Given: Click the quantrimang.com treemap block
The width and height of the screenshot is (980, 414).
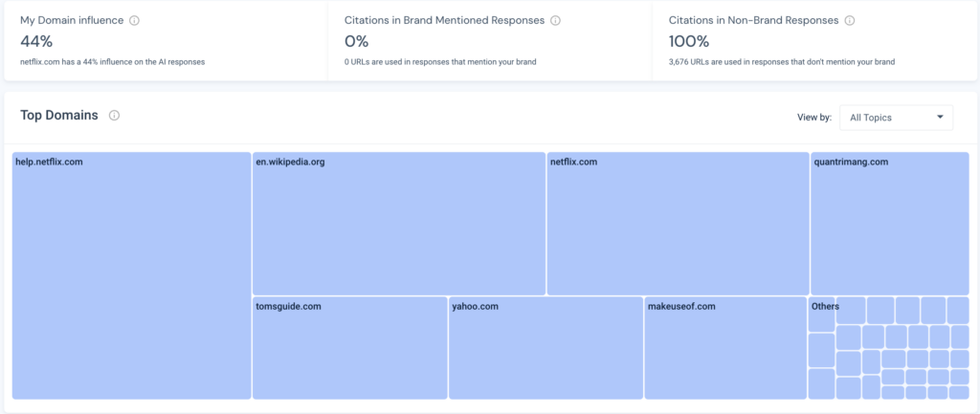Looking at the screenshot, I should pyautogui.click(x=889, y=224).
